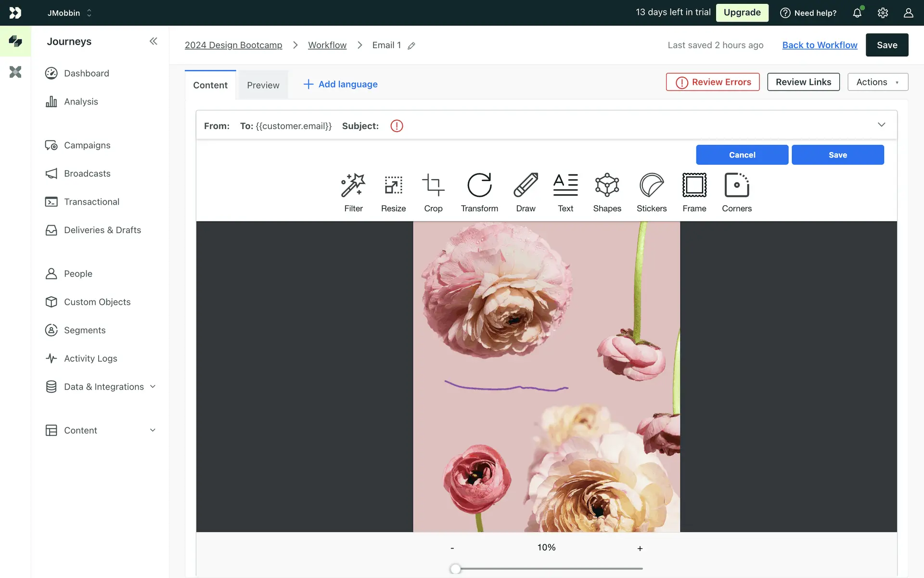
Task: Open Campaigns in the sidebar
Action: (87, 145)
